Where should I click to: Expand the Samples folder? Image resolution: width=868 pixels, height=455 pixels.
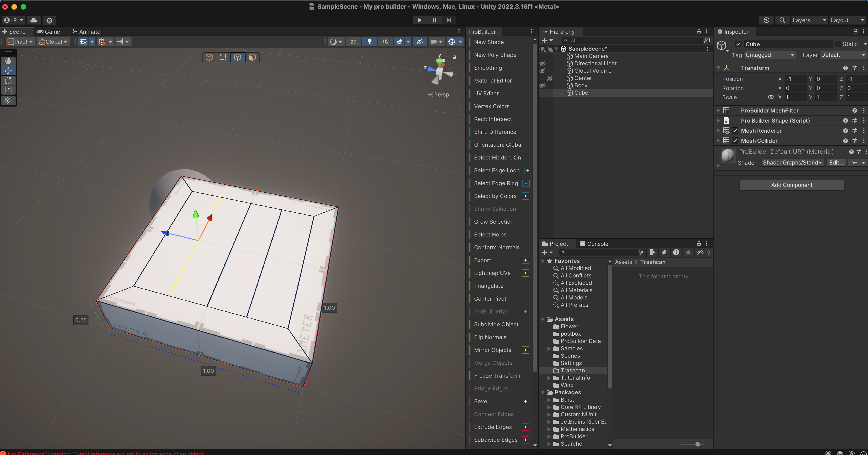tap(549, 348)
